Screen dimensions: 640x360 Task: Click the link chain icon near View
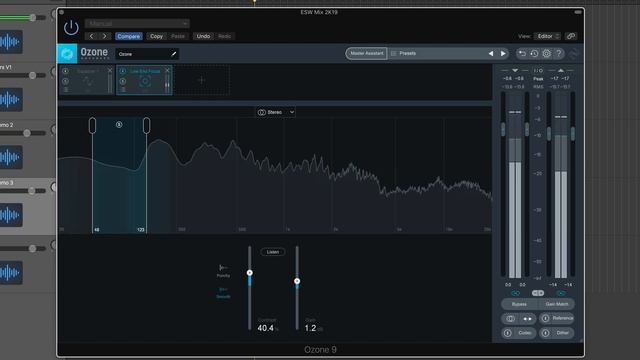pos(571,36)
